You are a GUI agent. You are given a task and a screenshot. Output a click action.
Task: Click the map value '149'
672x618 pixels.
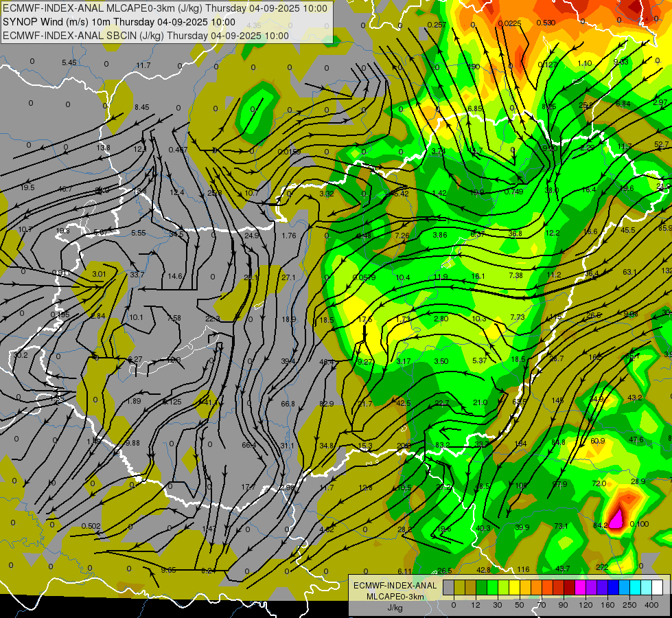tap(557, 400)
